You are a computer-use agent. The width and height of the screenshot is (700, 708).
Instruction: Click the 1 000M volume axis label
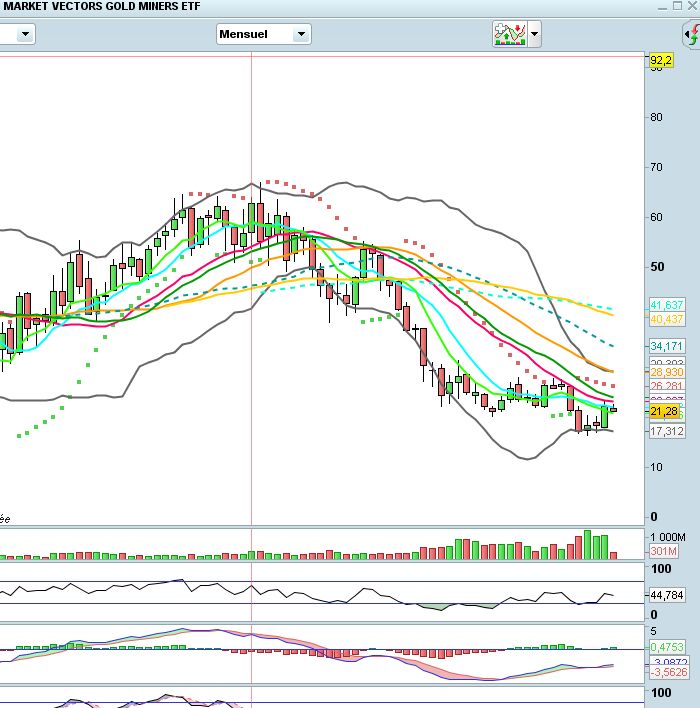click(667, 537)
